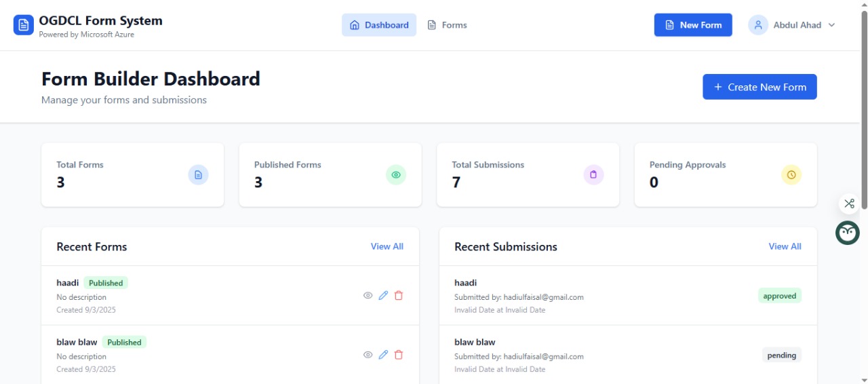Click the Total Submissions count 7
868x384 pixels.
456,182
